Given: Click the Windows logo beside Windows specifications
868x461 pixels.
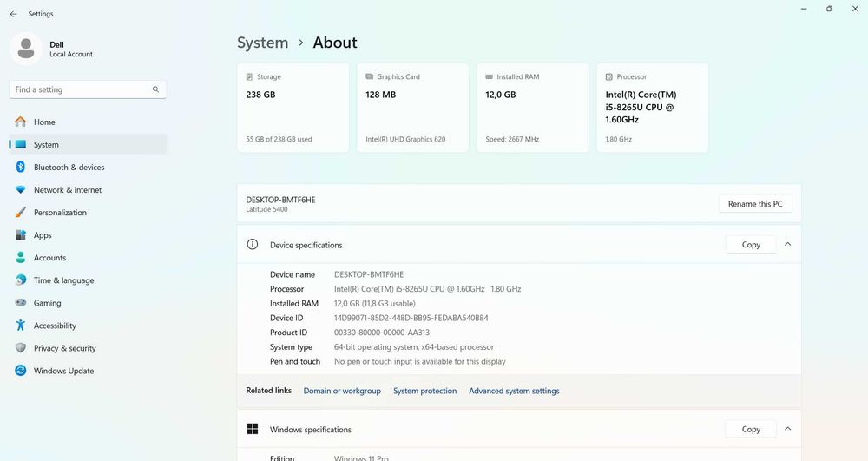Looking at the screenshot, I should [x=253, y=429].
